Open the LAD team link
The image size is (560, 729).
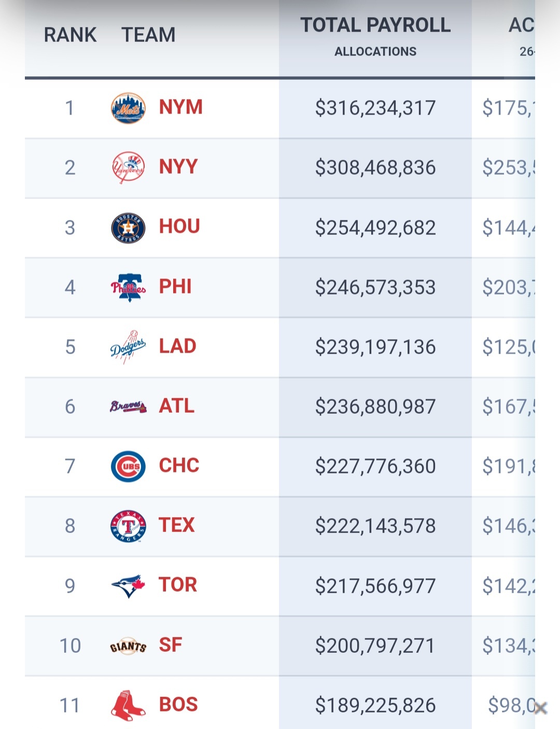pos(177,346)
